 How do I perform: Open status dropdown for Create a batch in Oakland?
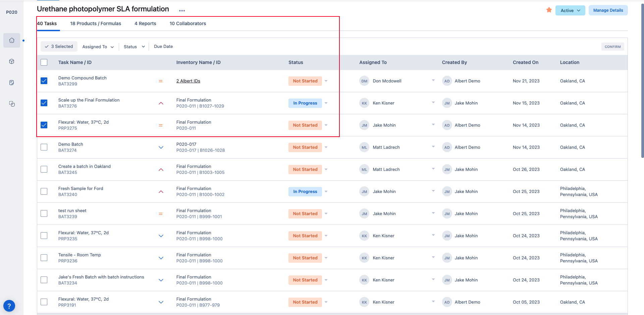click(x=326, y=170)
